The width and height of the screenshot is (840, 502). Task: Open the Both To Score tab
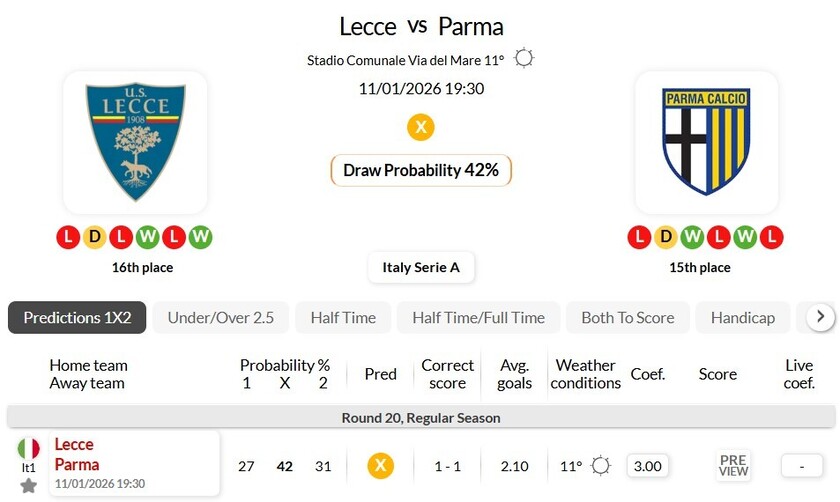coord(627,318)
